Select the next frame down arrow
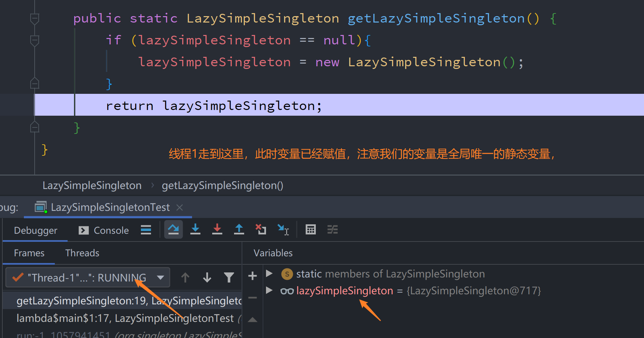This screenshot has width=644, height=338. pos(207,277)
